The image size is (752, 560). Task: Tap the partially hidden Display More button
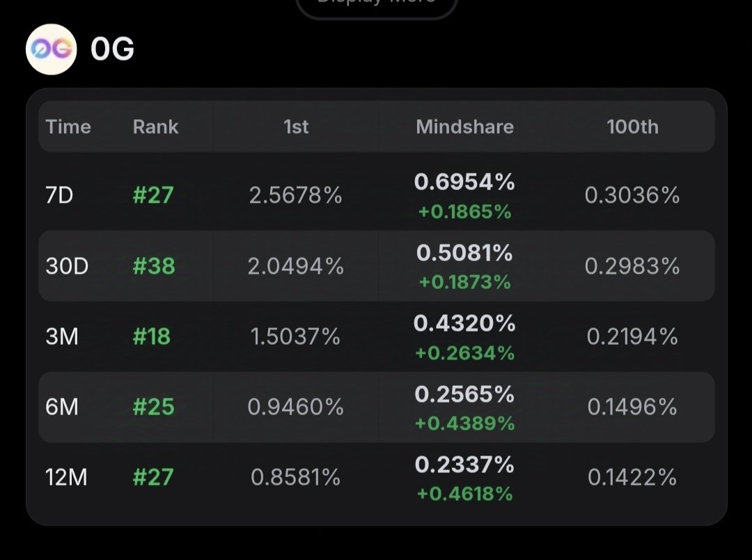377,7
